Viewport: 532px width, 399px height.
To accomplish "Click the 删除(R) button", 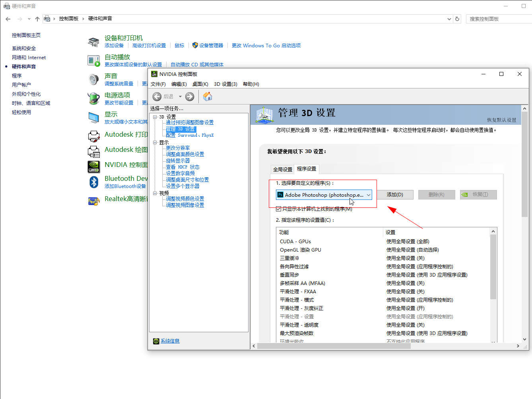I will [x=437, y=195].
